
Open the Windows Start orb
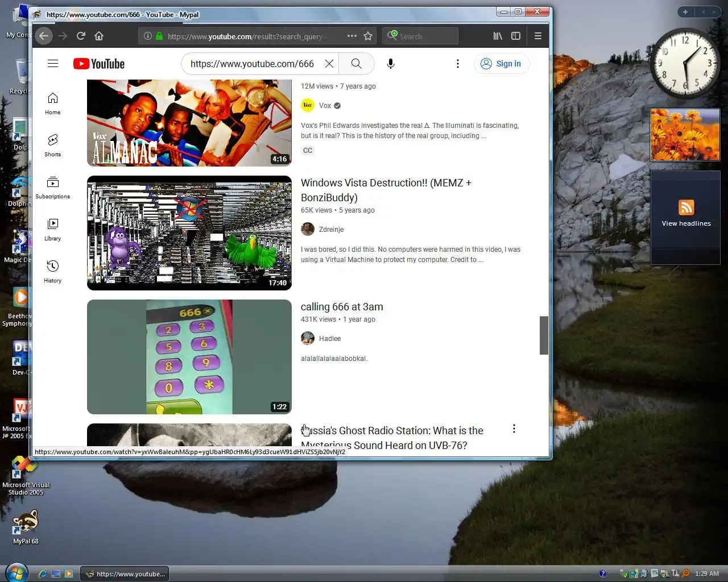[16, 572]
